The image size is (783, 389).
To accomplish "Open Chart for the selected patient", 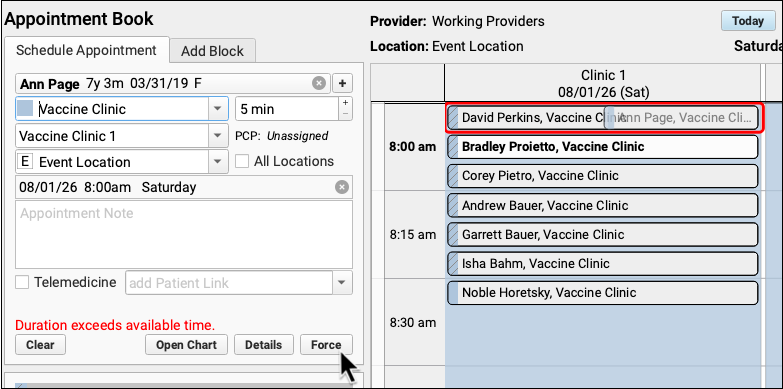I will (186, 345).
